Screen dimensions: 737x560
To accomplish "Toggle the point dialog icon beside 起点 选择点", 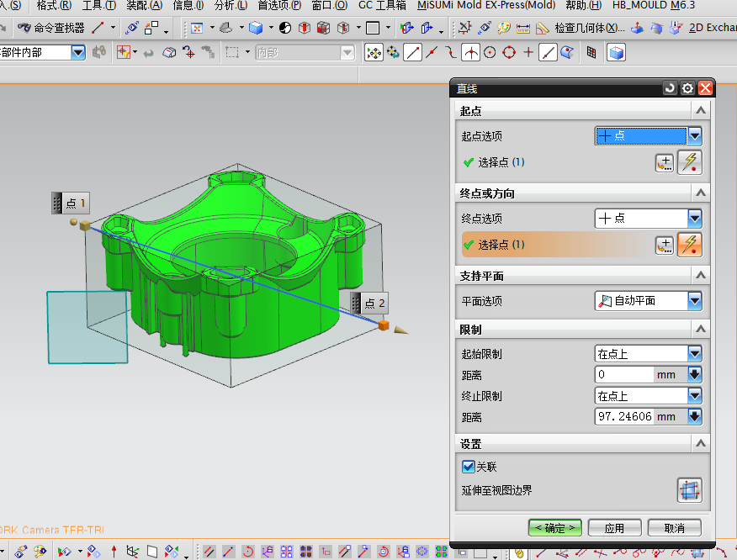I will pyautogui.click(x=663, y=162).
